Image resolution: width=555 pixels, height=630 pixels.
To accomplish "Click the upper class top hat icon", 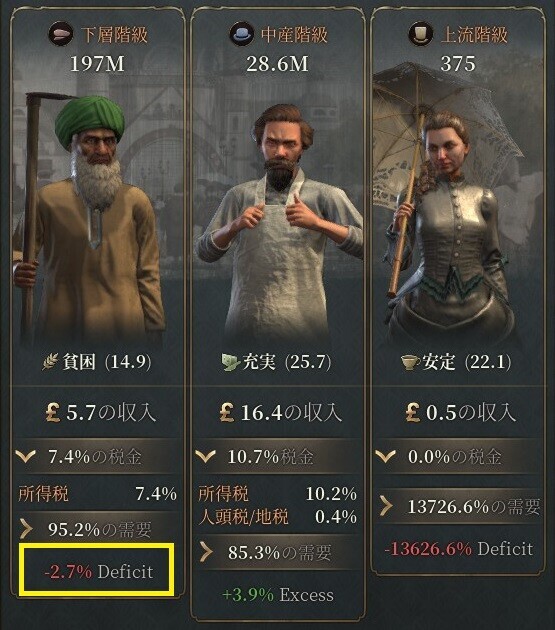I will 420,34.
